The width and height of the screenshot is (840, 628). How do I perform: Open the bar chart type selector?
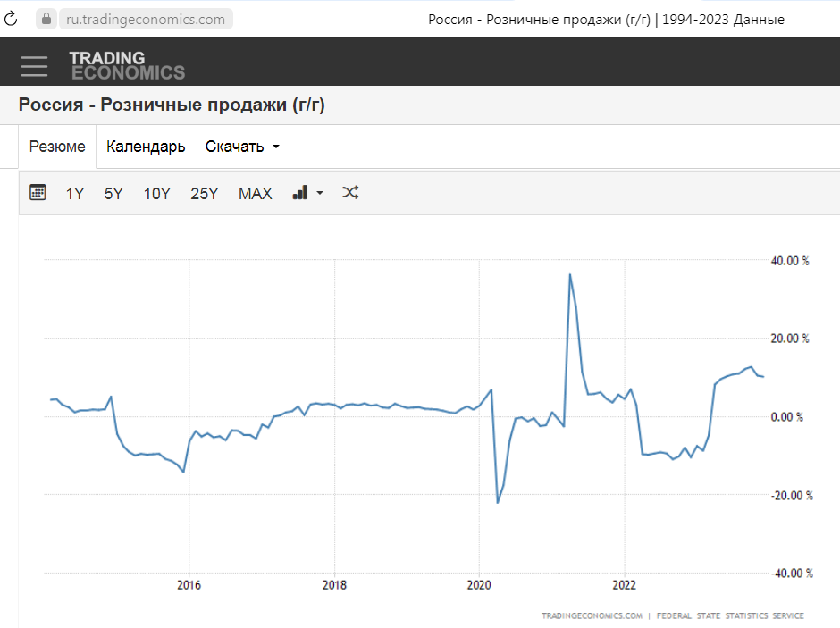(300, 192)
